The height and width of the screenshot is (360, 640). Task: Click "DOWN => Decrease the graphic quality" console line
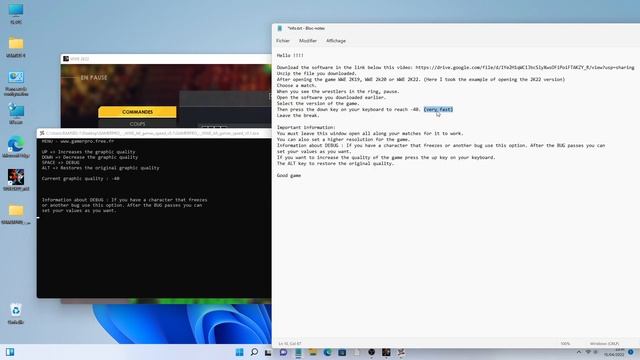click(90, 157)
